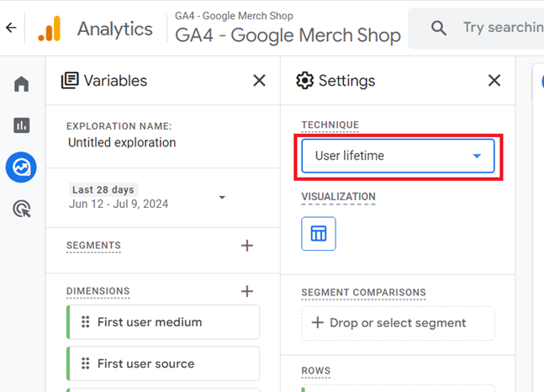Click the TECHNIQUE label
The image size is (544, 392).
330,125
